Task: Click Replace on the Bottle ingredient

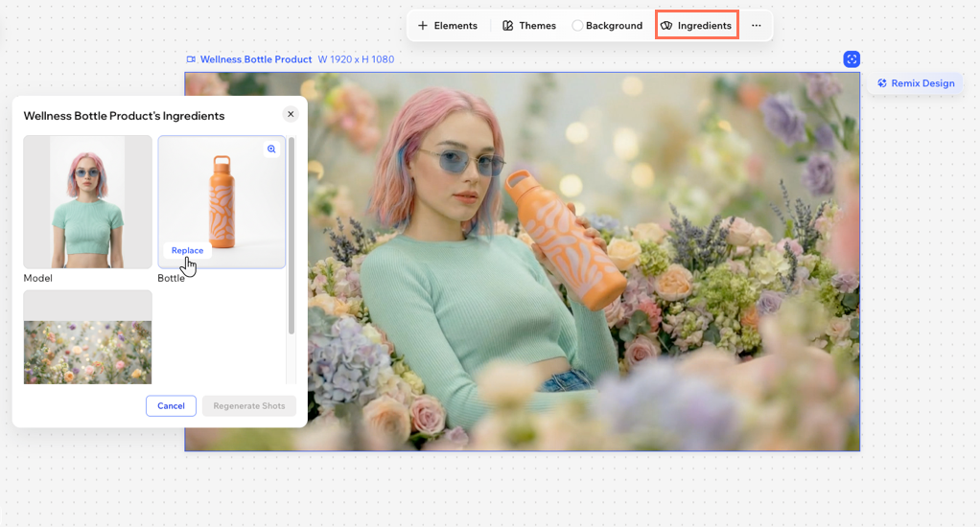Action: click(188, 250)
